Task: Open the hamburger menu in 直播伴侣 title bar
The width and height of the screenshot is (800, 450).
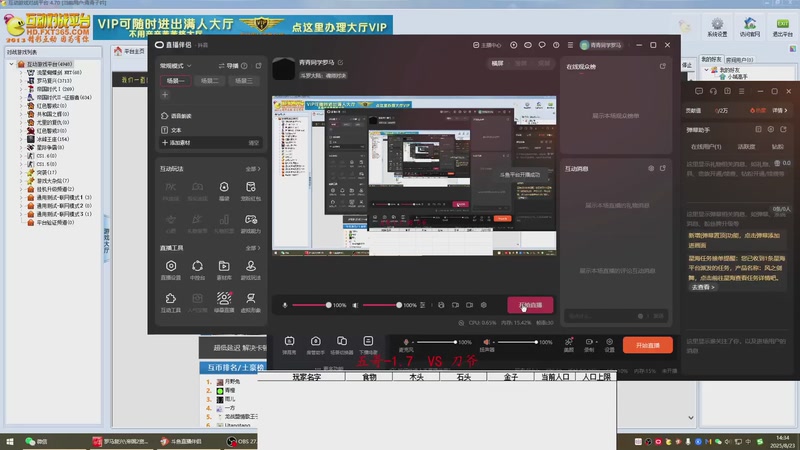Action: point(570,45)
